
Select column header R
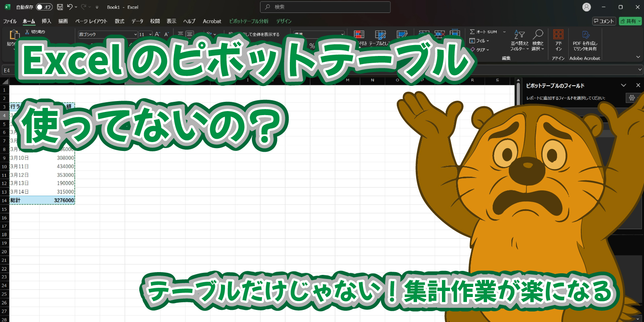click(473, 80)
